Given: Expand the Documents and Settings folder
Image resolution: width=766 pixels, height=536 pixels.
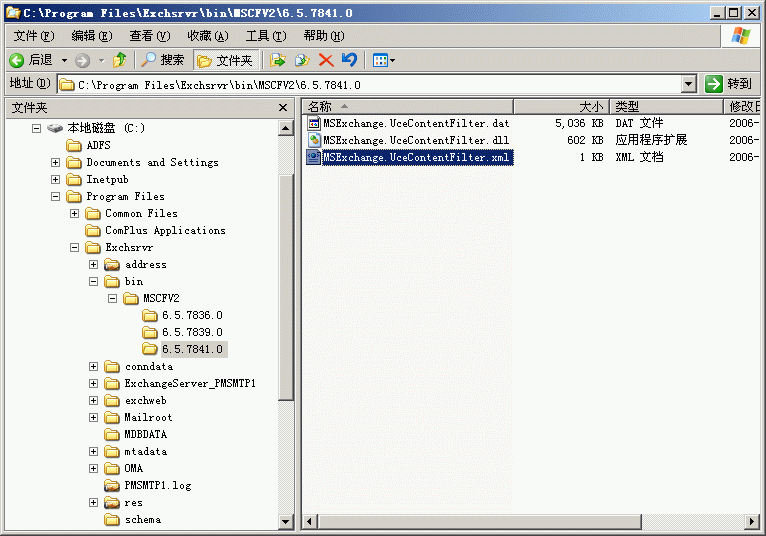Looking at the screenshot, I should click(x=56, y=162).
